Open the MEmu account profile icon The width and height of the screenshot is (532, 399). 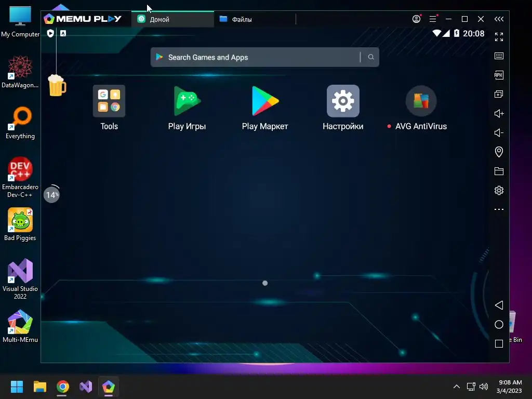(x=417, y=19)
